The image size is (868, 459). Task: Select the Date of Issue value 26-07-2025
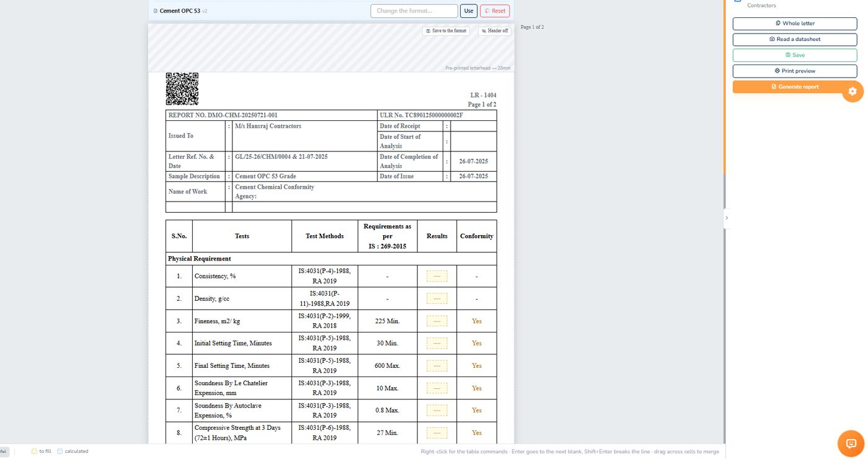pyautogui.click(x=474, y=176)
